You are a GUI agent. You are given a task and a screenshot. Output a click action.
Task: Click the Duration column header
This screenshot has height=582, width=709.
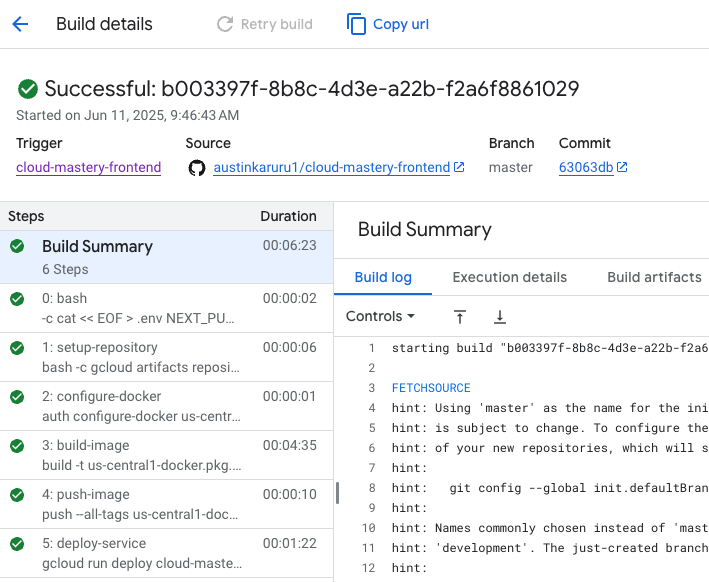(x=288, y=216)
